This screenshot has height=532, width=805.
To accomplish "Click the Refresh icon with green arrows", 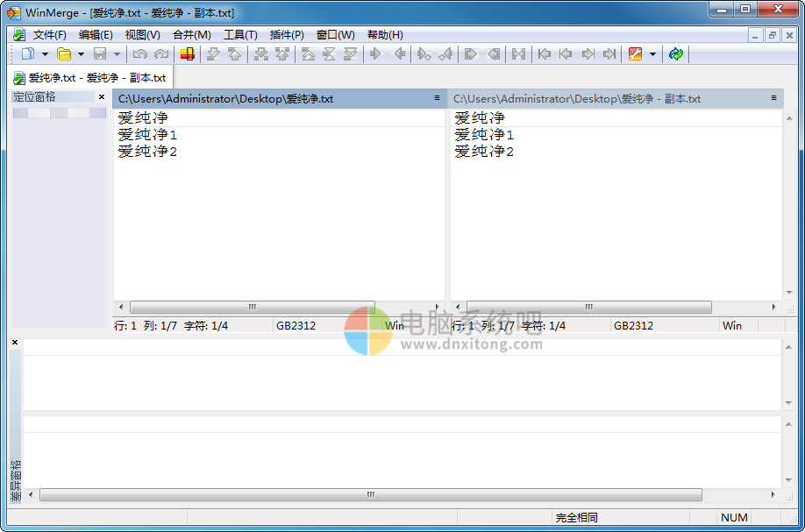I will pyautogui.click(x=677, y=53).
